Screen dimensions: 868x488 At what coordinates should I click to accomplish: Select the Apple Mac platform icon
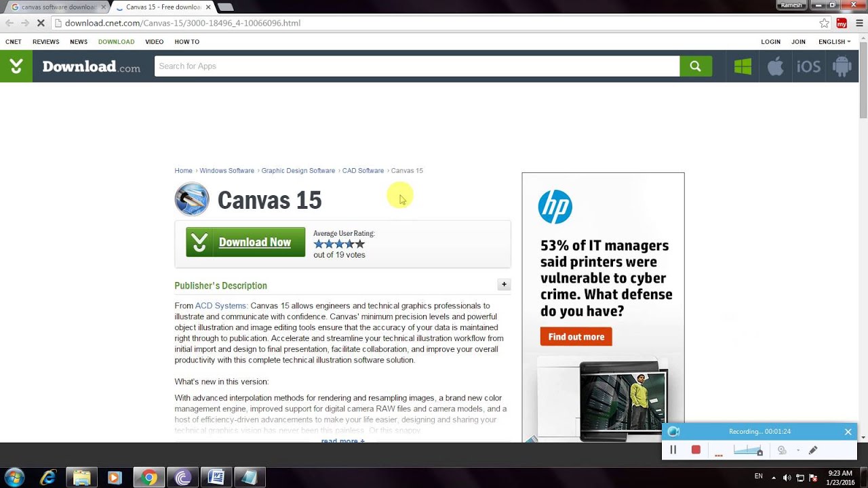pos(775,66)
